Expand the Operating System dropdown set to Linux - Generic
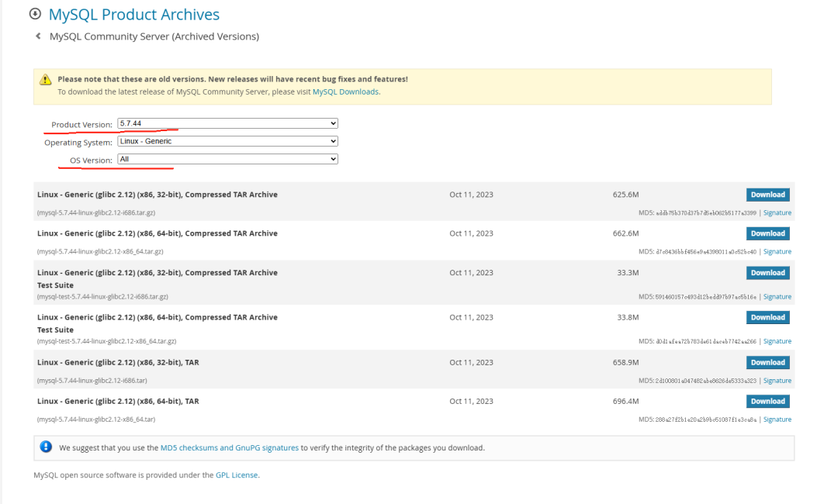838x504 pixels. click(x=227, y=141)
